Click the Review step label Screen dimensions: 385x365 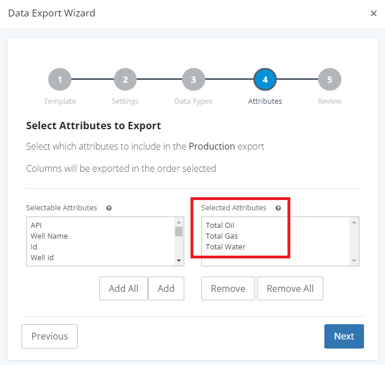click(x=330, y=101)
